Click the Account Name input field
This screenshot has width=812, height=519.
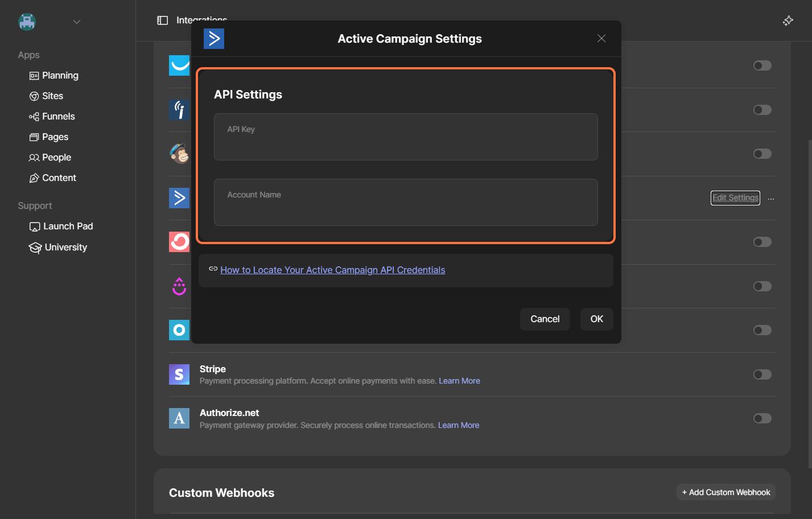[406, 202]
